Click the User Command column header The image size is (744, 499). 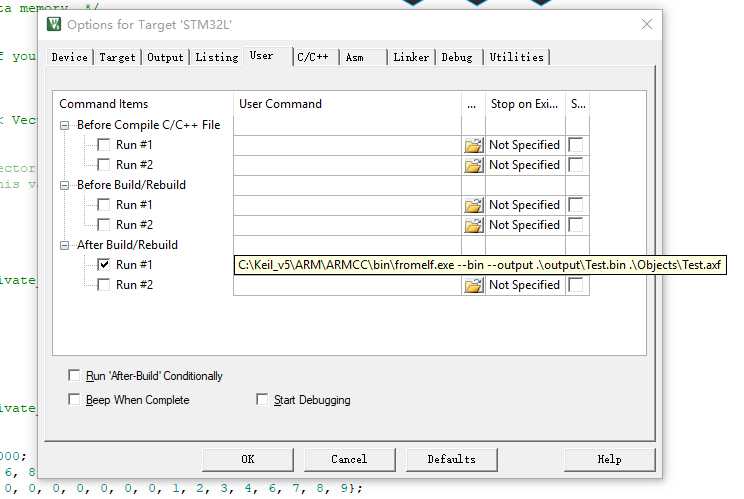click(x=347, y=104)
